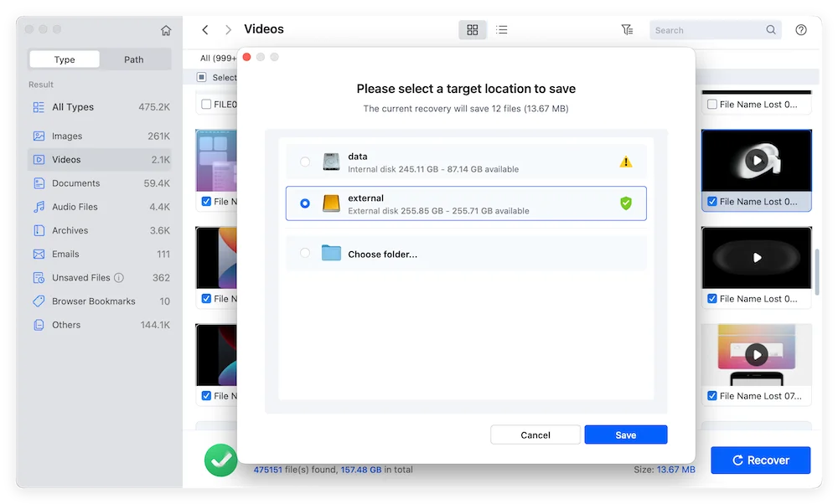The width and height of the screenshot is (838, 504).
Task: Open the purple widget screen thumbnail
Action: 216,161
